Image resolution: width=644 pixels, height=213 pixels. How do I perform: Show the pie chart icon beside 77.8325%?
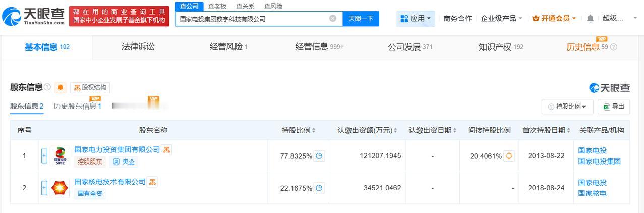[319, 156]
